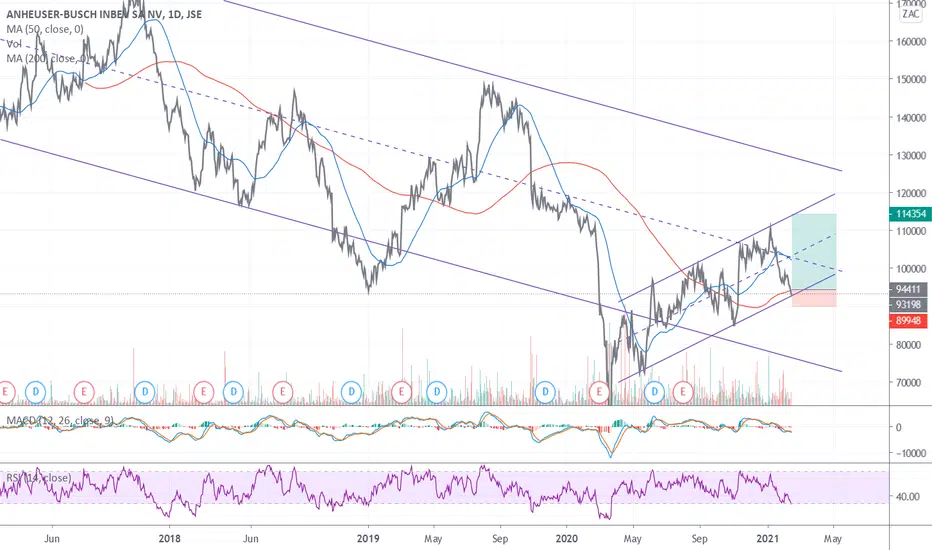Click the green 114354 target price label
Image resolution: width=932 pixels, height=550 pixels.
[909, 213]
